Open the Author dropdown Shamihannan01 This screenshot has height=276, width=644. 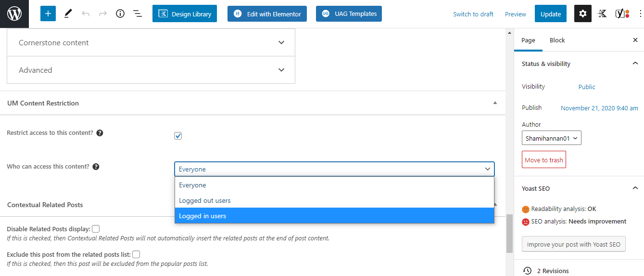click(552, 138)
